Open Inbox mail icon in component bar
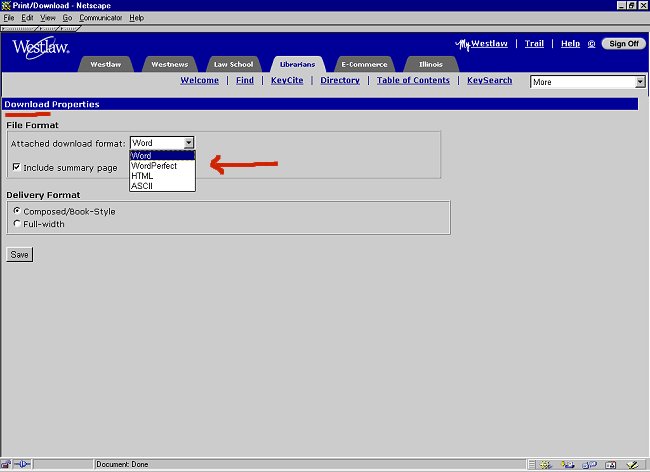Screen dimensions: 650x472 pos(568,465)
